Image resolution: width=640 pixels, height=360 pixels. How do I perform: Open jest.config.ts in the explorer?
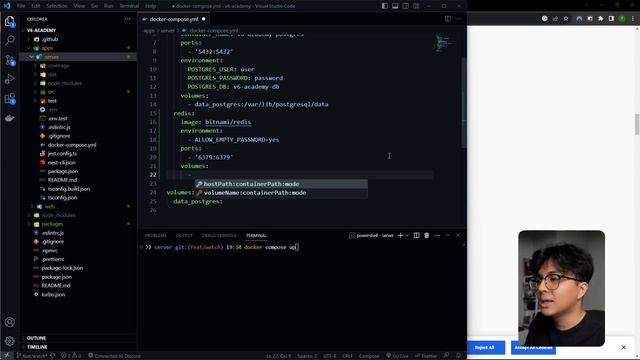click(62, 153)
